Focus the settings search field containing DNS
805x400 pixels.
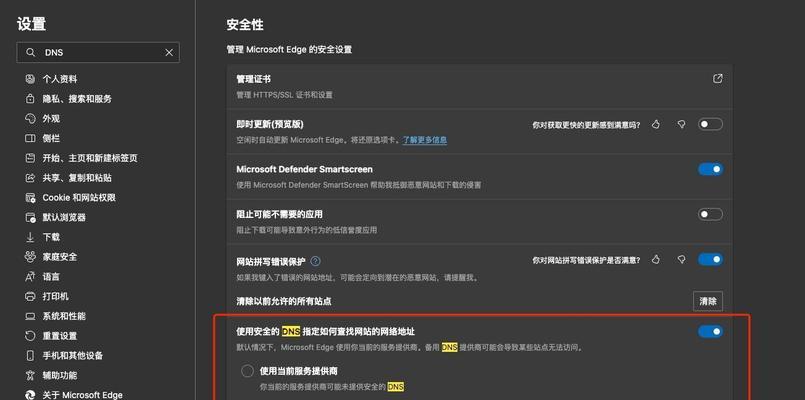98,52
